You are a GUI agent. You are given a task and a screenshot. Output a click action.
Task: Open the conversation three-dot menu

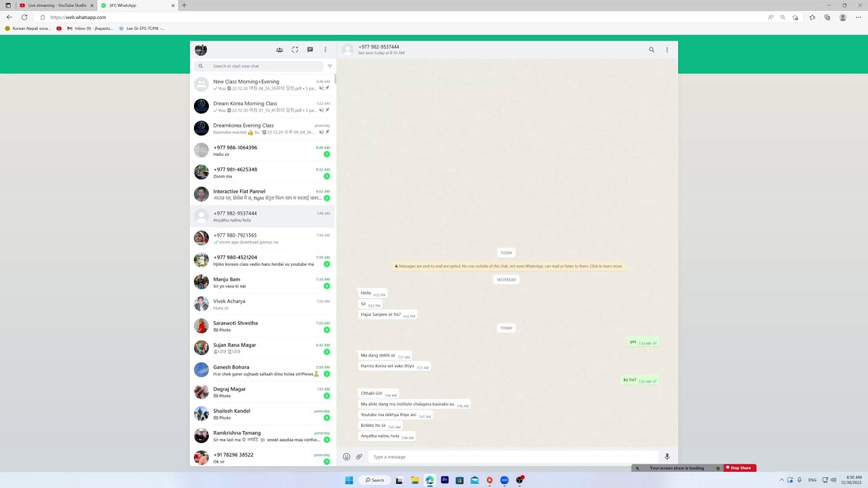667,49
